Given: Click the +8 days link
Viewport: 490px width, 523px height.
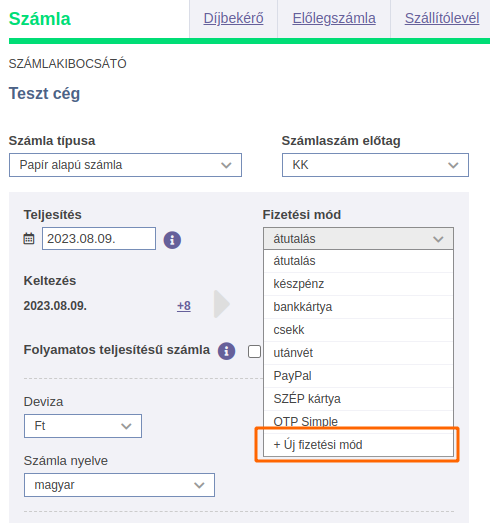Looking at the screenshot, I should pos(184,306).
